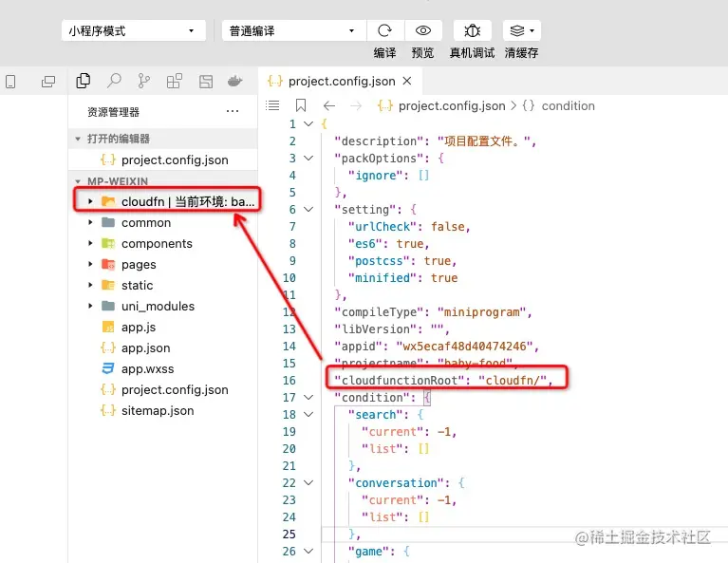The height and width of the screenshot is (563, 728).
Task: Open the search magnifier icon
Action: (x=114, y=81)
